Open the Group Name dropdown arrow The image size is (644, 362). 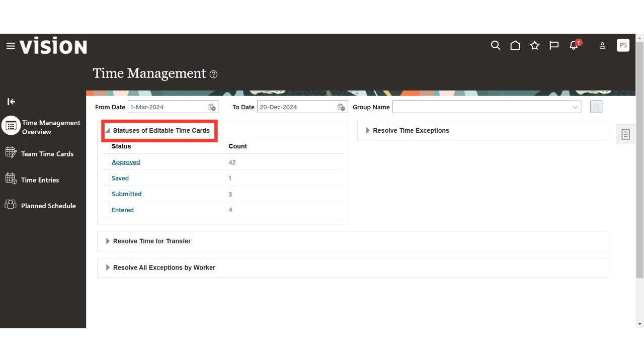[x=575, y=107]
